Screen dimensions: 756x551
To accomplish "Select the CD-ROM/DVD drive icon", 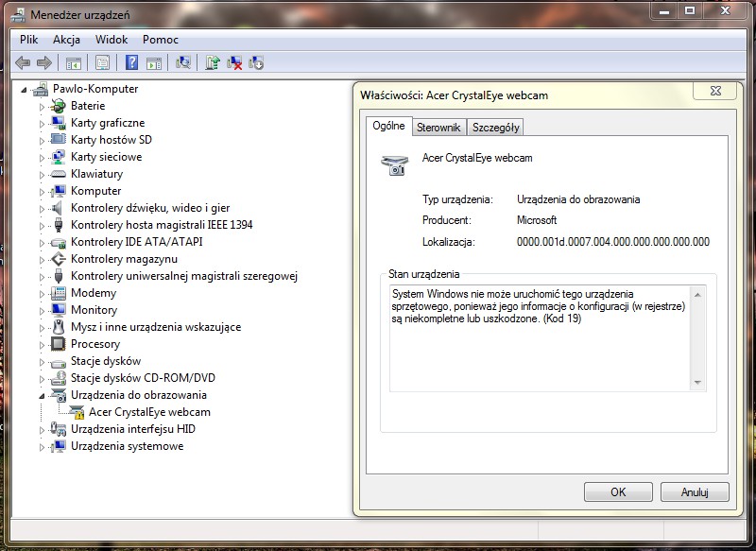I will coord(59,378).
